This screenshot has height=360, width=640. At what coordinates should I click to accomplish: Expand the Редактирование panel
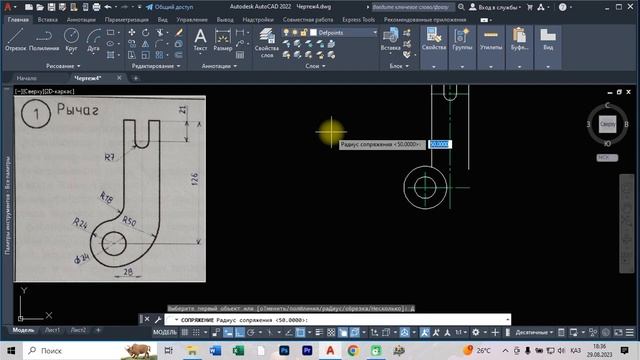[156, 66]
